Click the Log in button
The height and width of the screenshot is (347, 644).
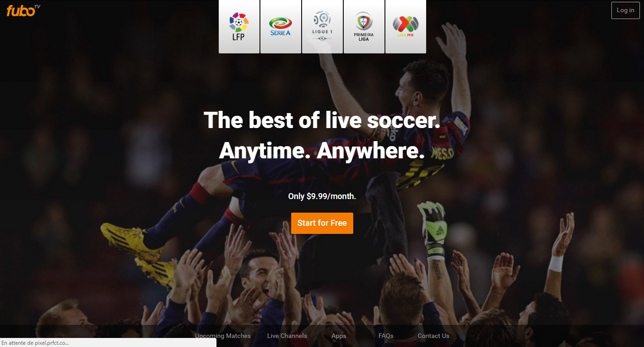pos(625,10)
